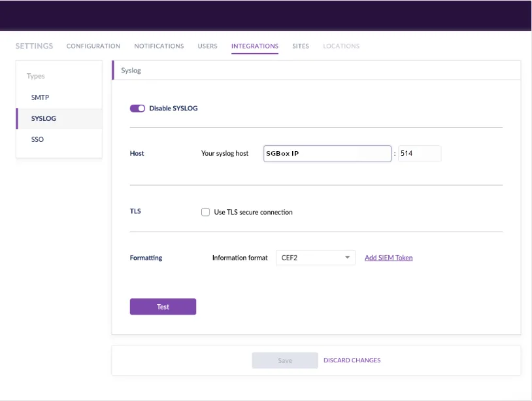Image resolution: width=532 pixels, height=401 pixels.
Task: Click the Host section label
Action: coord(137,154)
